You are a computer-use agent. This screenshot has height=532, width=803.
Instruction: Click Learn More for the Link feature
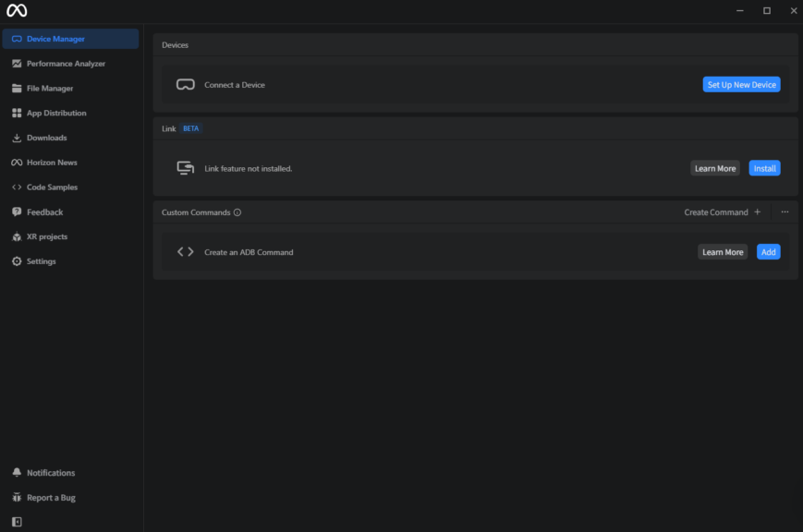[715, 168]
